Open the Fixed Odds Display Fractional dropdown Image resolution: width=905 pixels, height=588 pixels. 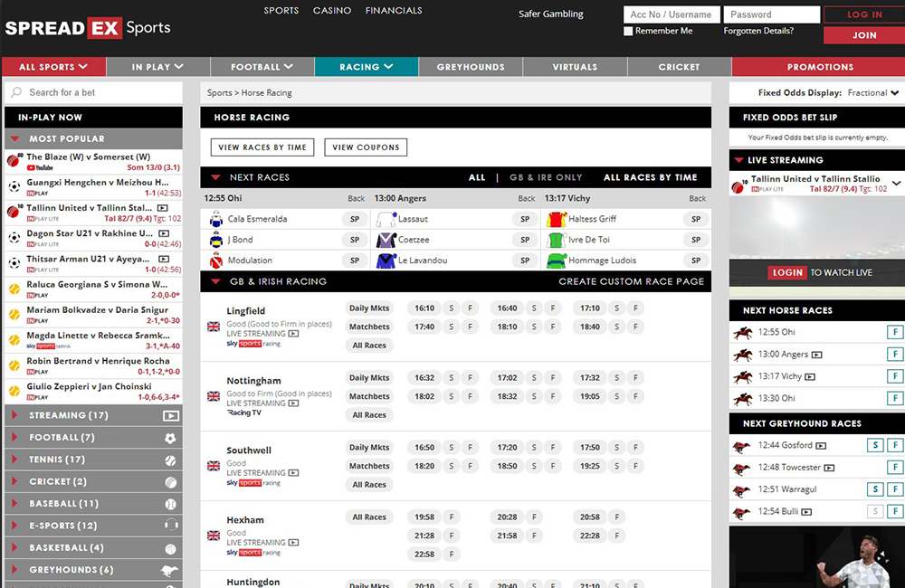click(x=872, y=93)
